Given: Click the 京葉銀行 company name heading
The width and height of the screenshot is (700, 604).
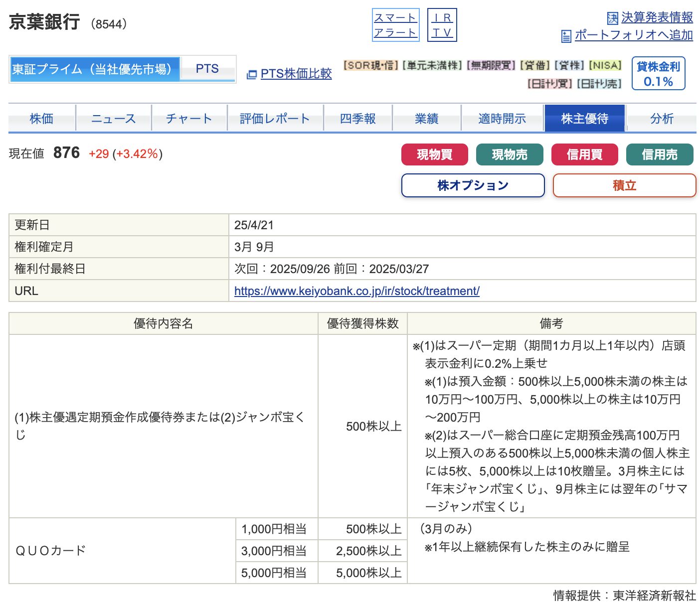Looking at the screenshot, I should [x=44, y=22].
